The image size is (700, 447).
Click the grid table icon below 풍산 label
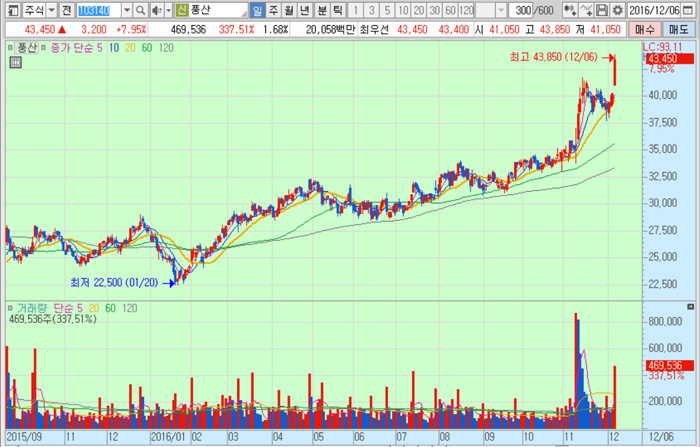15,63
